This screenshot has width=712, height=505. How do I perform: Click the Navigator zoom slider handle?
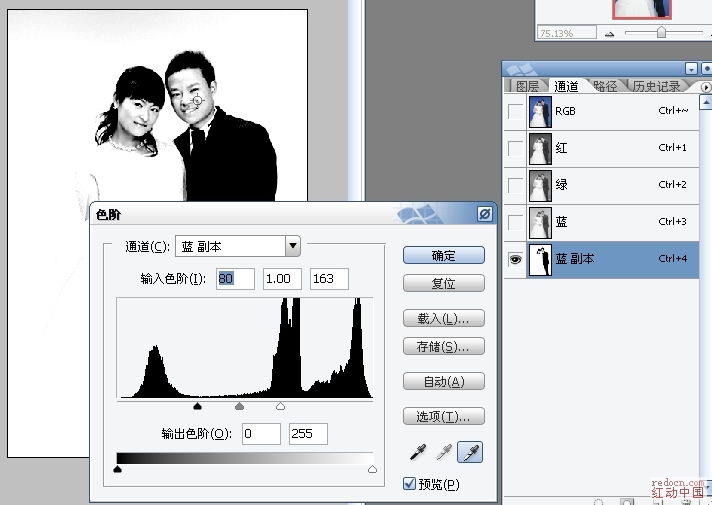coord(662,32)
